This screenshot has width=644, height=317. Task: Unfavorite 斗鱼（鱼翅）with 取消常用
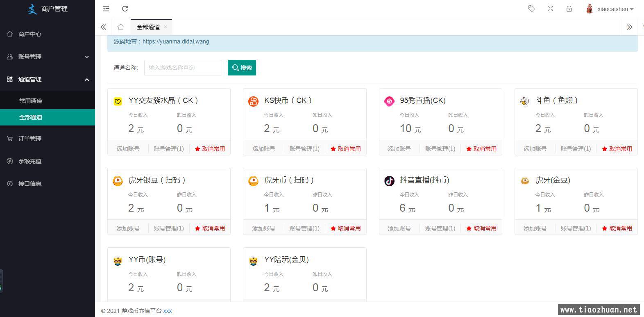pyautogui.click(x=617, y=149)
